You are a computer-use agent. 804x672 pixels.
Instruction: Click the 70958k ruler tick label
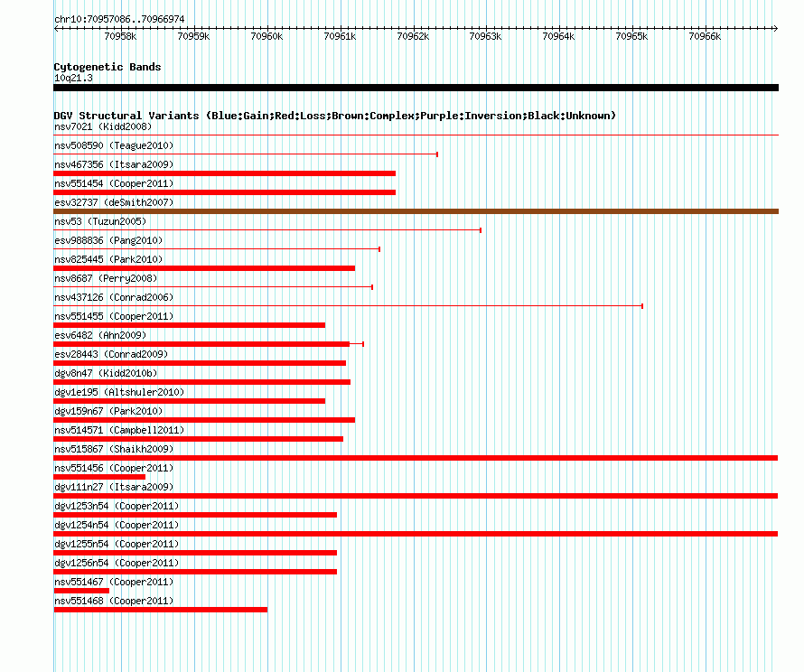pos(120,36)
